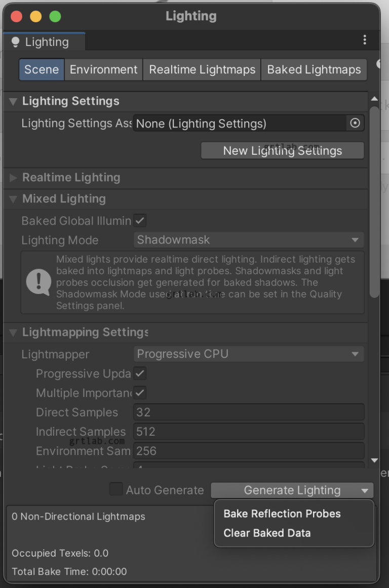Enable Auto Generate
This screenshot has height=588, width=389.
pyautogui.click(x=116, y=489)
